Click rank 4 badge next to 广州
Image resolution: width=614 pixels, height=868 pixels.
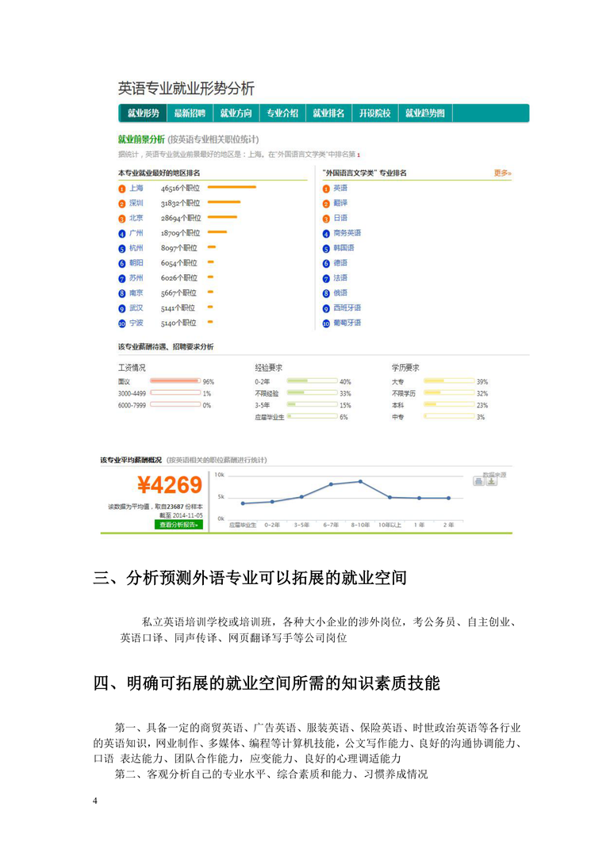click(x=122, y=234)
